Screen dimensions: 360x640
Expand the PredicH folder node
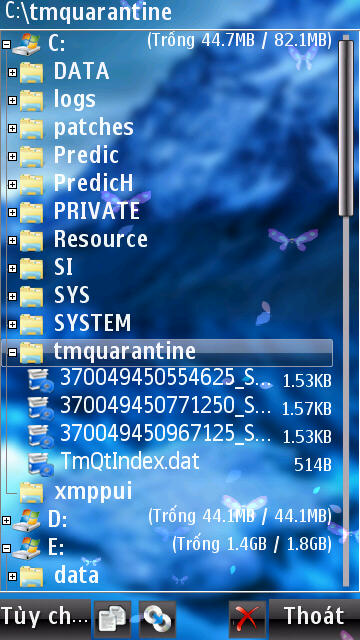13,184
